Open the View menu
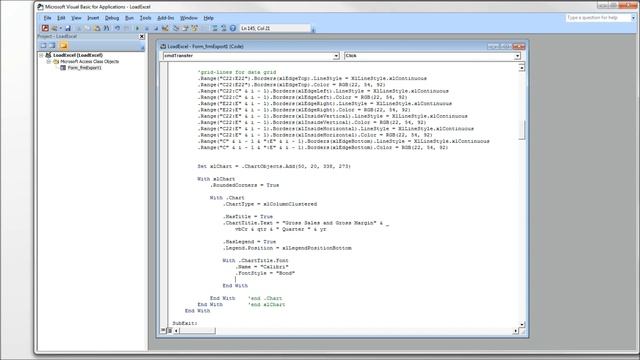 [x=76, y=18]
